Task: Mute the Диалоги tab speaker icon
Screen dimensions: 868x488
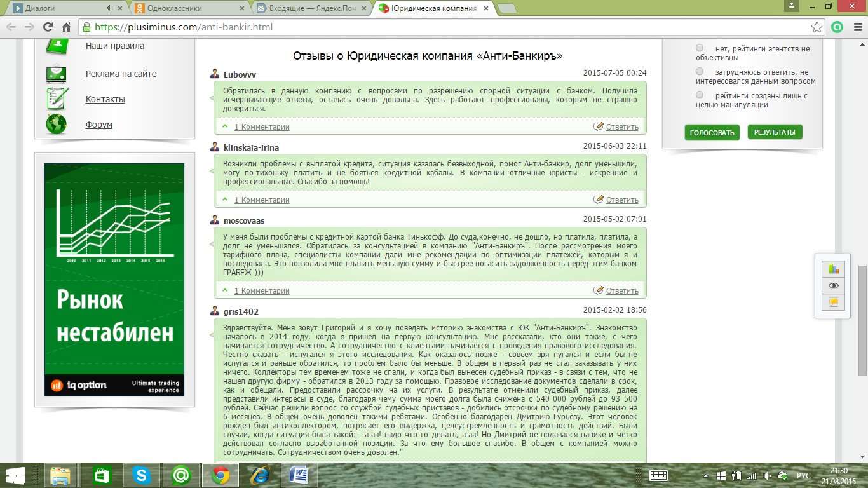Action: pyautogui.click(x=110, y=8)
